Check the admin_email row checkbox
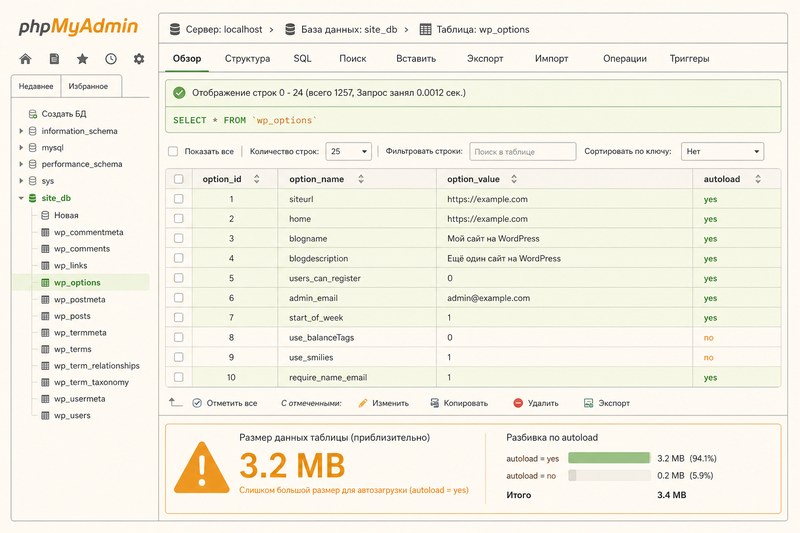Screen dimensions: 800x533 [179, 298]
